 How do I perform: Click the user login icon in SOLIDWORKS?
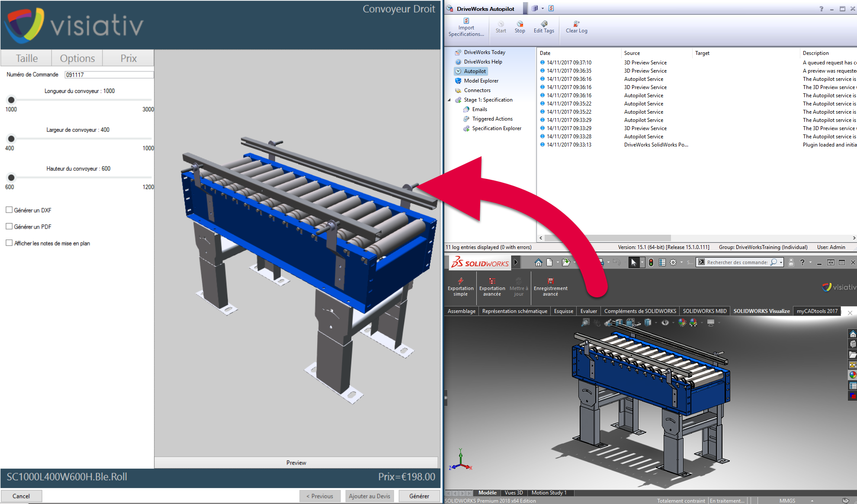tap(791, 262)
